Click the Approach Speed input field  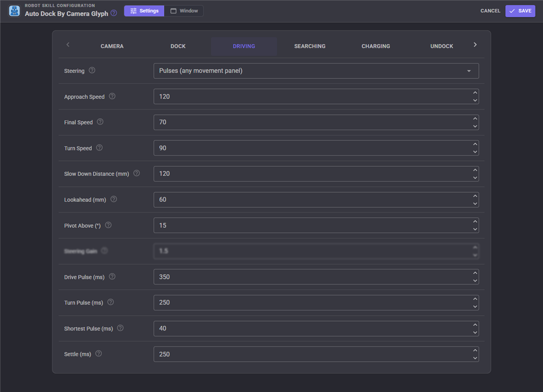click(316, 96)
